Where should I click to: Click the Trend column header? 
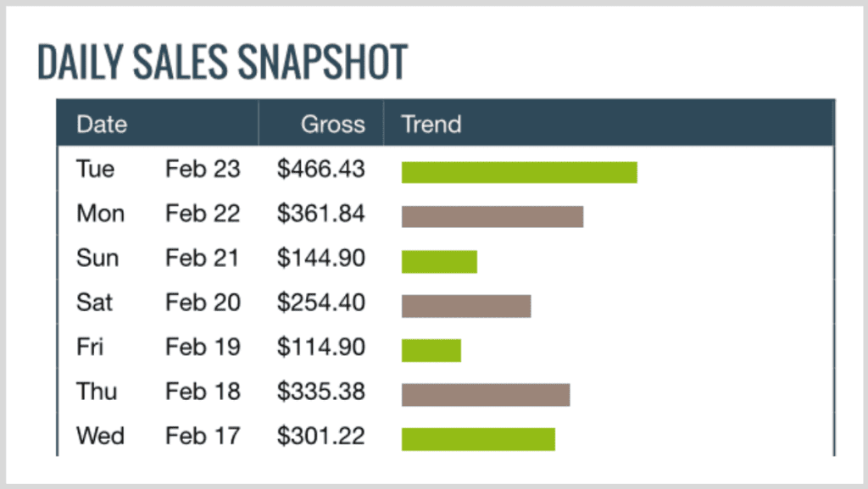click(431, 124)
